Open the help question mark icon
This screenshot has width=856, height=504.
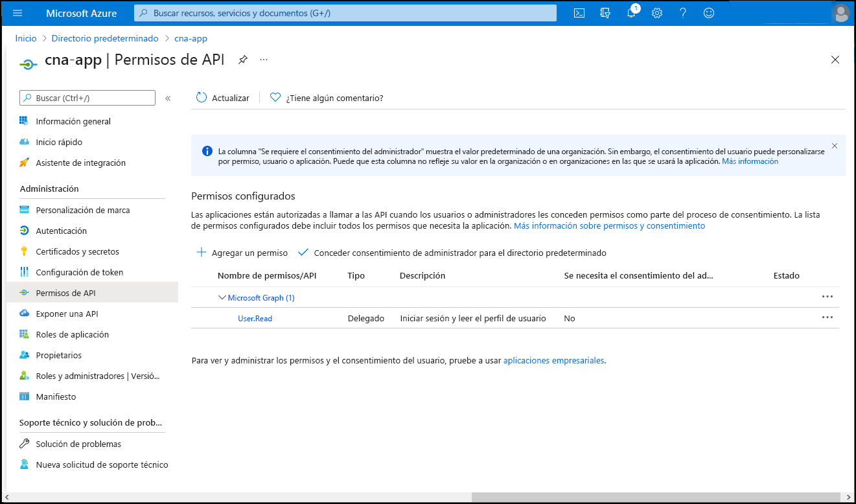[x=683, y=13]
